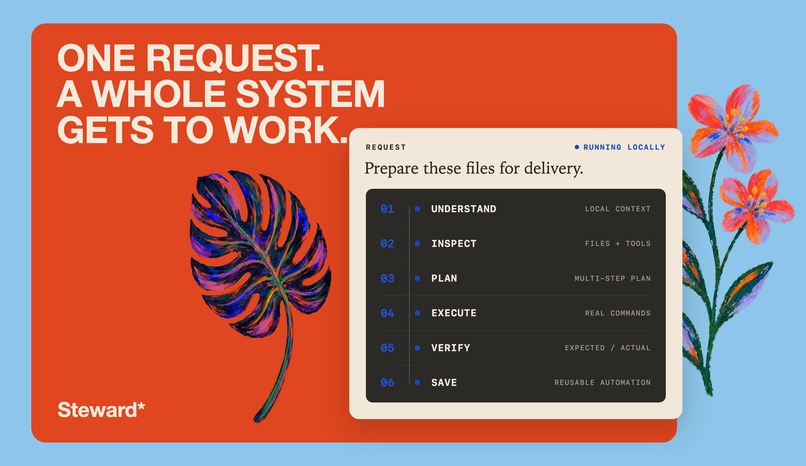Click the PLAN step label
Image resolution: width=806 pixels, height=466 pixels.
444,278
